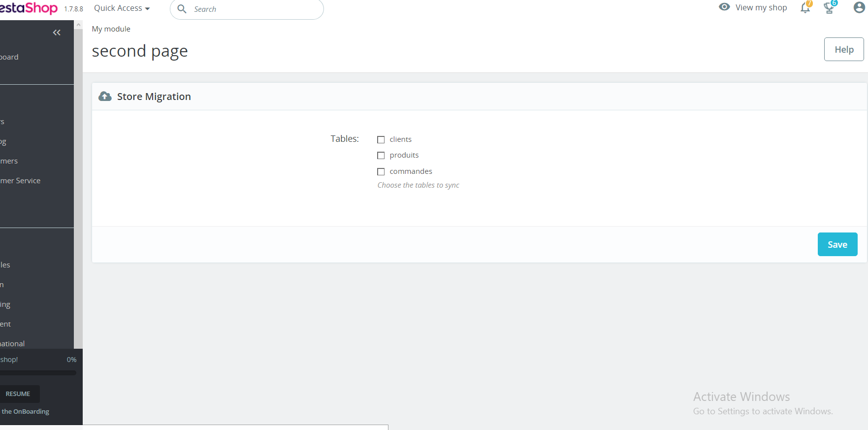The height and width of the screenshot is (430, 868).
Task: Click the commandes label text
Action: (x=411, y=171)
